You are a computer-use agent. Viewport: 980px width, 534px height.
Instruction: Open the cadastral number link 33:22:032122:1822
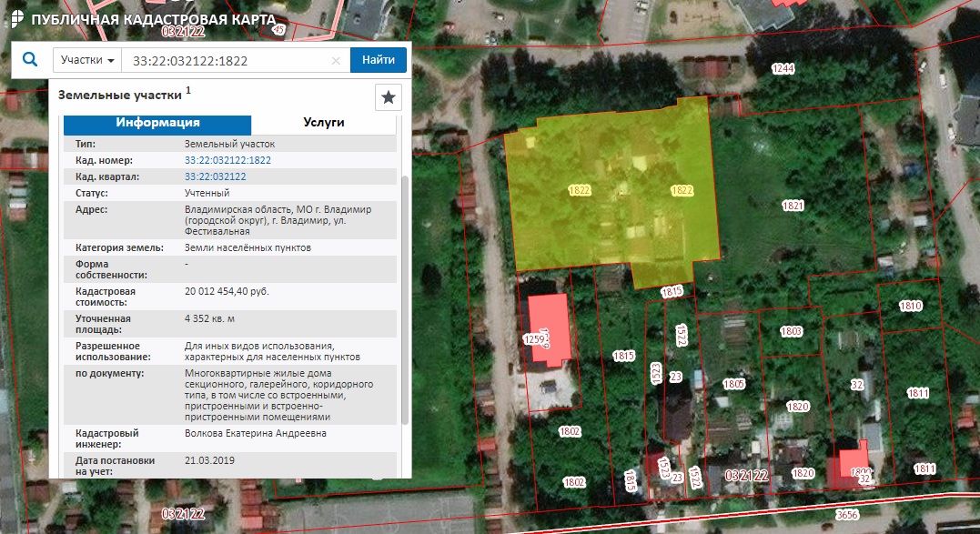point(227,160)
